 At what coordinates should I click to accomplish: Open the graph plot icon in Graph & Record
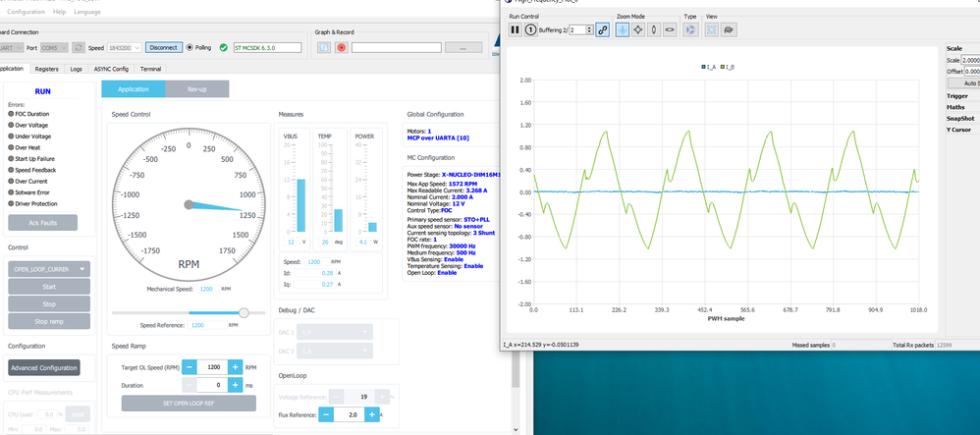click(x=324, y=47)
